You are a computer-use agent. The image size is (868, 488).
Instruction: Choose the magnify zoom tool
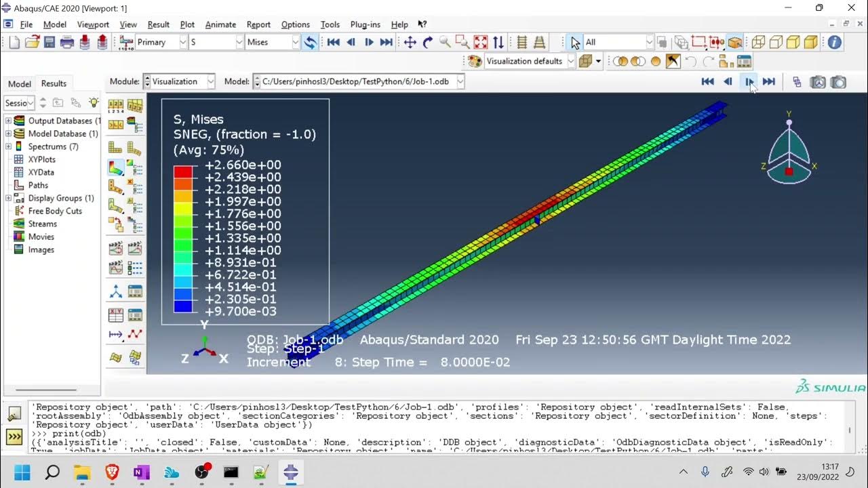(x=446, y=42)
